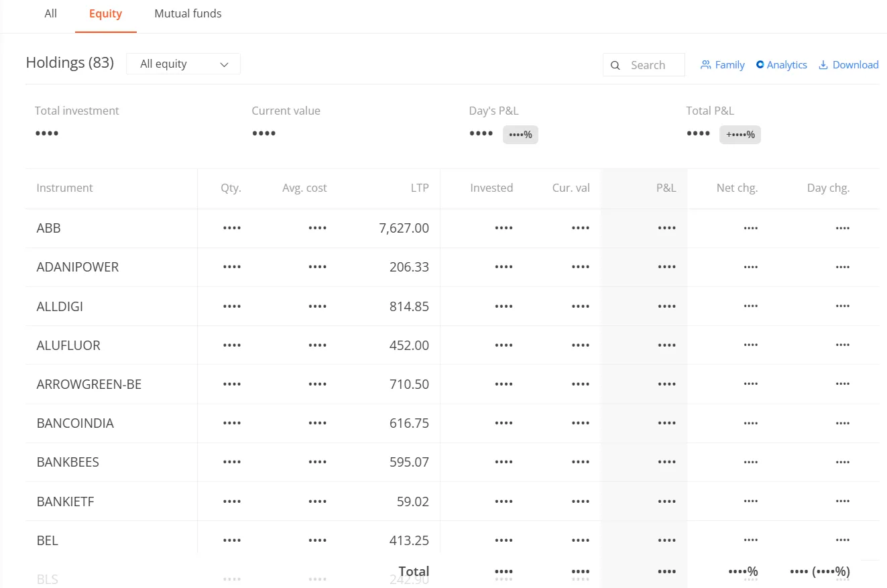The width and height of the screenshot is (887, 588).
Task: Click the LTP value 206.33
Action: coord(409,267)
